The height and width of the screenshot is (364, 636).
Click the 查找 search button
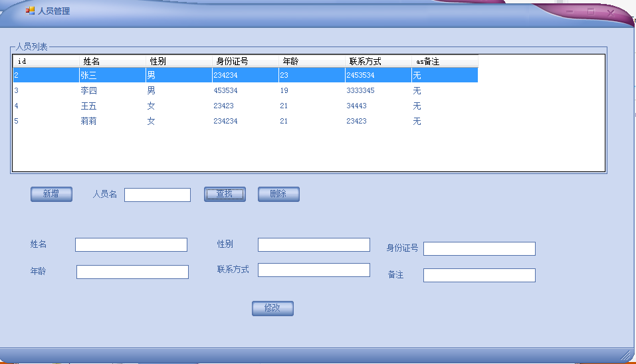[225, 194]
